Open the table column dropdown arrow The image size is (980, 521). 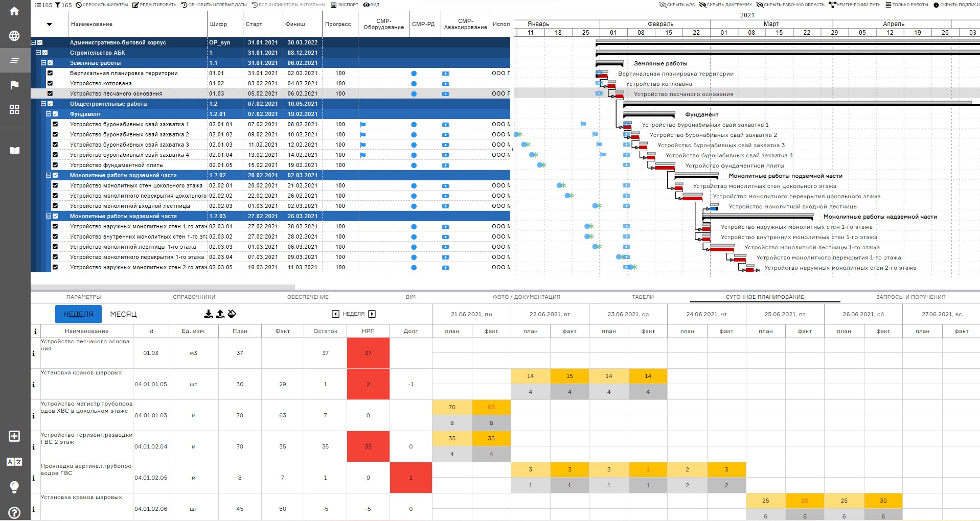[50, 24]
